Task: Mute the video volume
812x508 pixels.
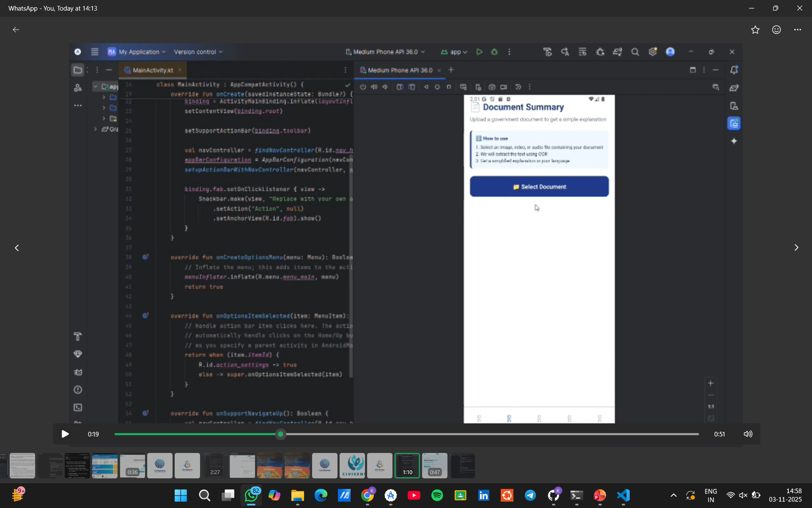Action: pyautogui.click(x=748, y=434)
